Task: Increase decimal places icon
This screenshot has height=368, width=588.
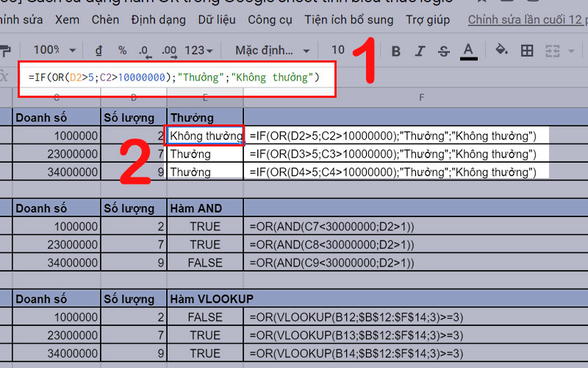Action: tap(169, 51)
